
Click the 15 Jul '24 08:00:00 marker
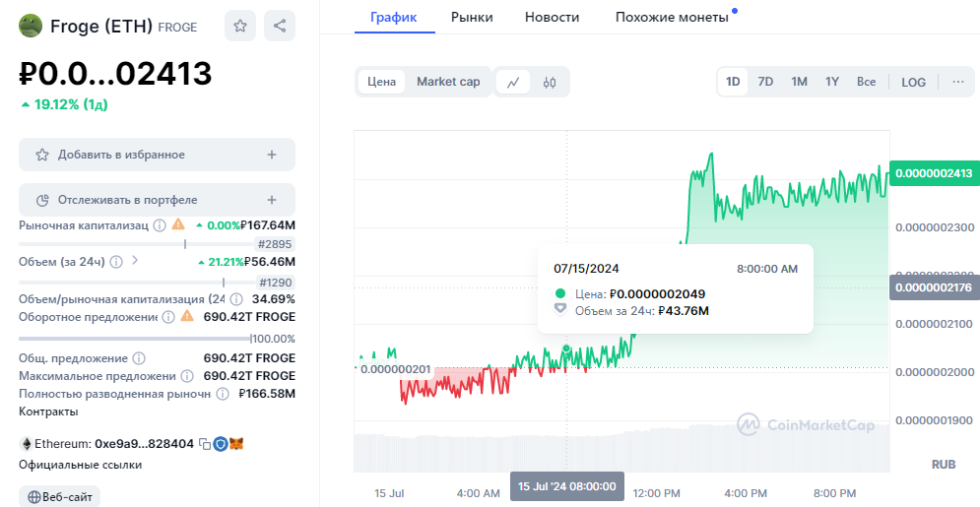click(x=567, y=486)
